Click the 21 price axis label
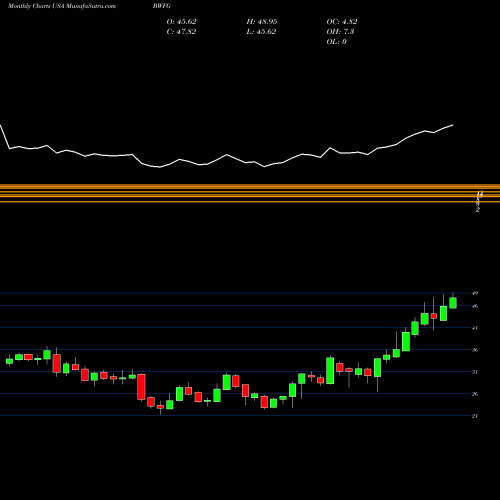This screenshot has height=500, width=500. [475, 416]
